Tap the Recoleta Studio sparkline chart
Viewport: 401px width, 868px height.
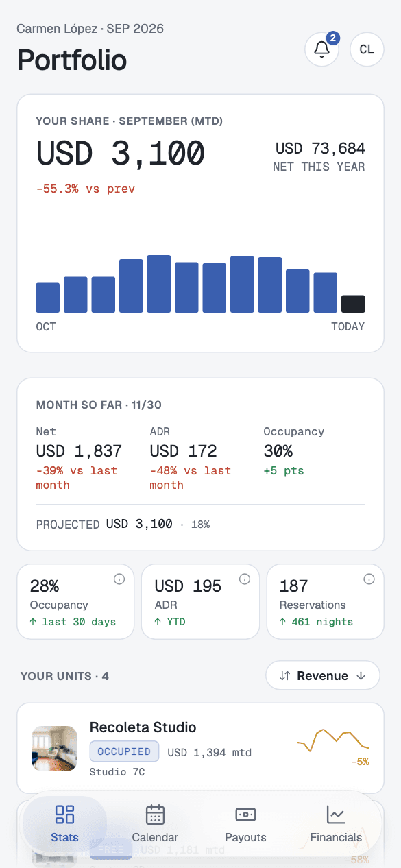[333, 740]
